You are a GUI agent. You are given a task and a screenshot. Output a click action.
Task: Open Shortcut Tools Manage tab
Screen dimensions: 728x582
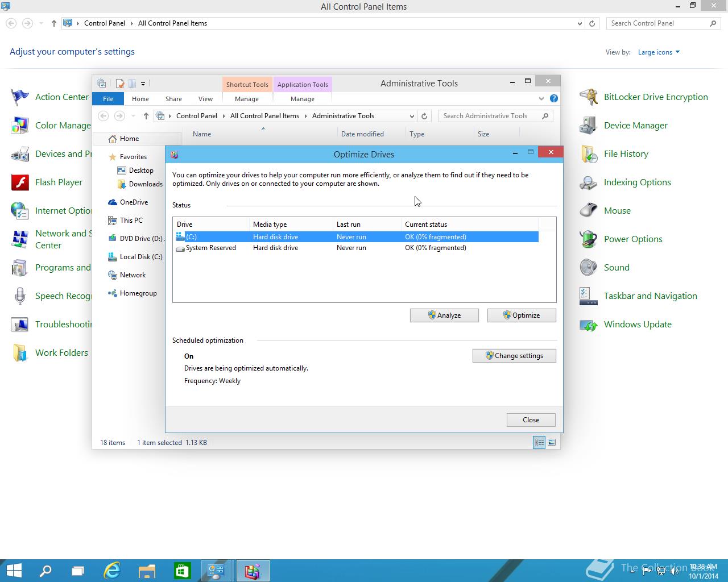[x=247, y=99]
